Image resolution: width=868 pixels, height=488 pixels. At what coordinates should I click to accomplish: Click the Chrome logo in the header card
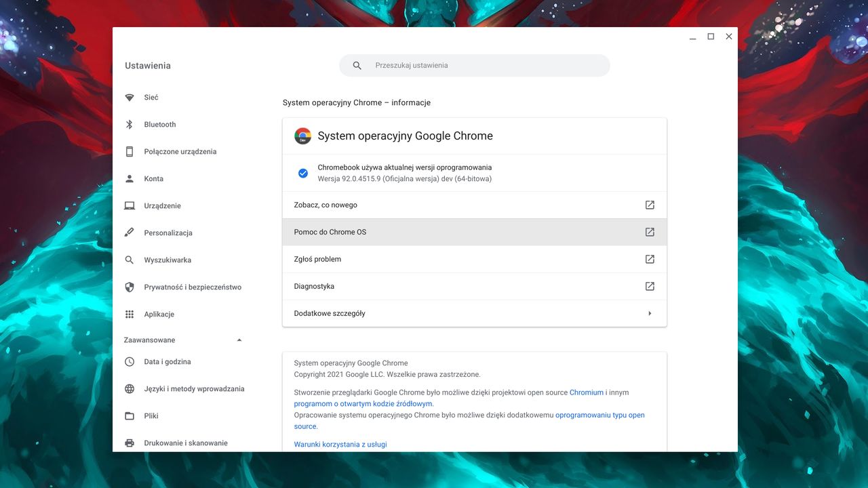(x=302, y=136)
